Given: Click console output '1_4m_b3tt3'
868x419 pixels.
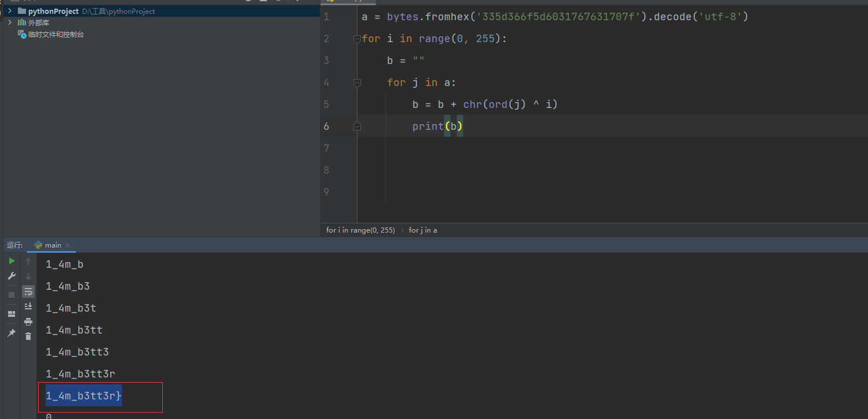Looking at the screenshot, I should tap(77, 352).
